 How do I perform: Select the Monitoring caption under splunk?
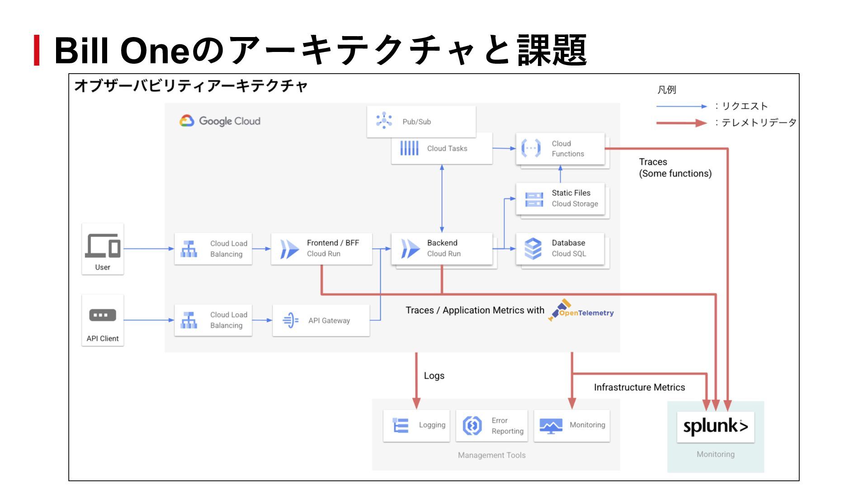(716, 455)
